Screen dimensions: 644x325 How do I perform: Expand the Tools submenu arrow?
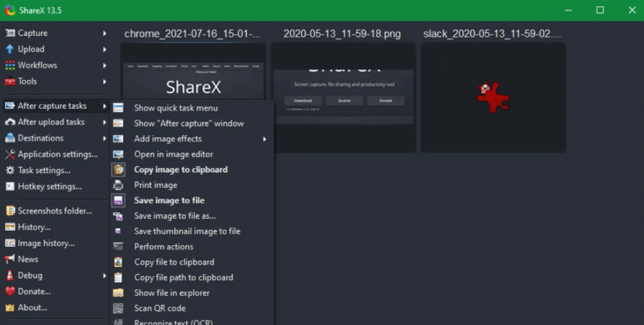click(x=104, y=81)
